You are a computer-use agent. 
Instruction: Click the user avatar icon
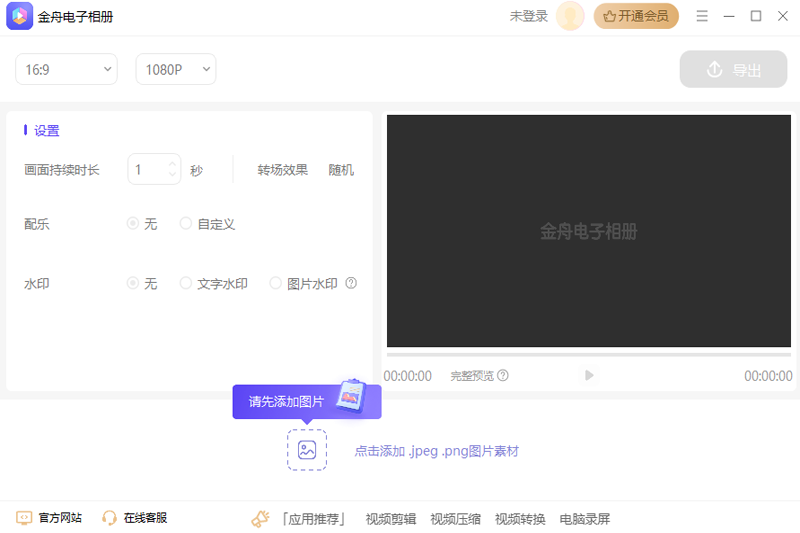tap(570, 16)
